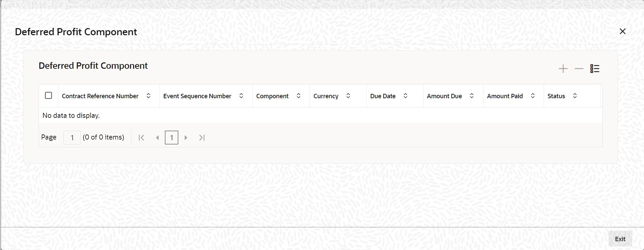644x250 pixels.
Task: Focus the Page number input field
Action: coord(72,138)
